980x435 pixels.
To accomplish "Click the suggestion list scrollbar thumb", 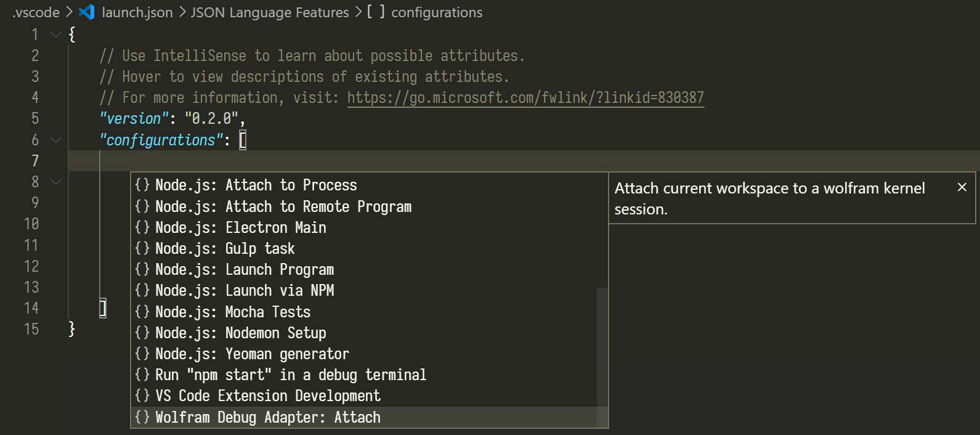I will (x=602, y=357).
